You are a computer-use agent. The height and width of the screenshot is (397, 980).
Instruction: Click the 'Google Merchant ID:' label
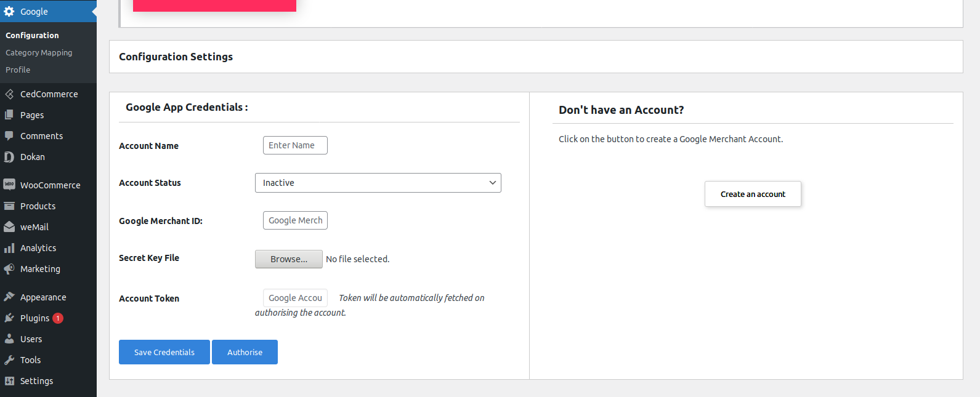161,221
